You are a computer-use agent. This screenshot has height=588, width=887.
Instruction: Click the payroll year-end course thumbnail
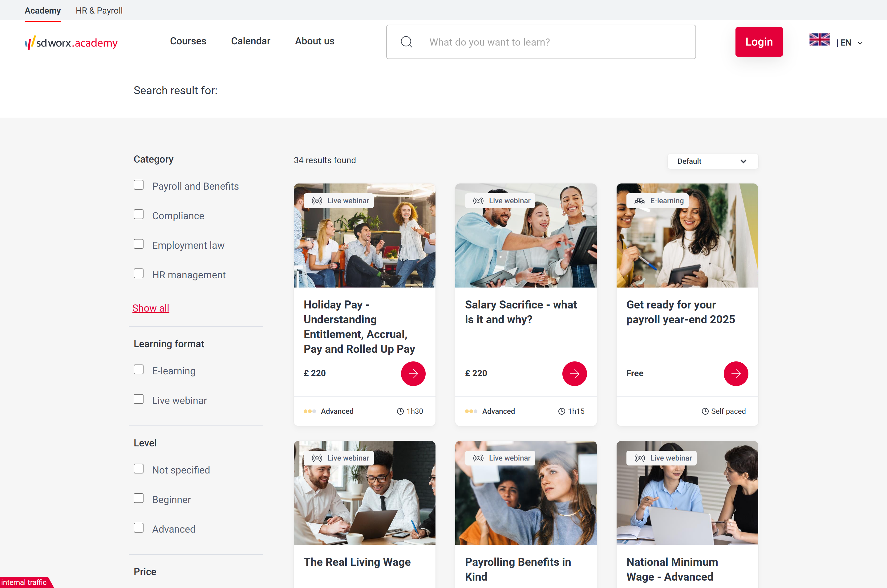(687, 236)
